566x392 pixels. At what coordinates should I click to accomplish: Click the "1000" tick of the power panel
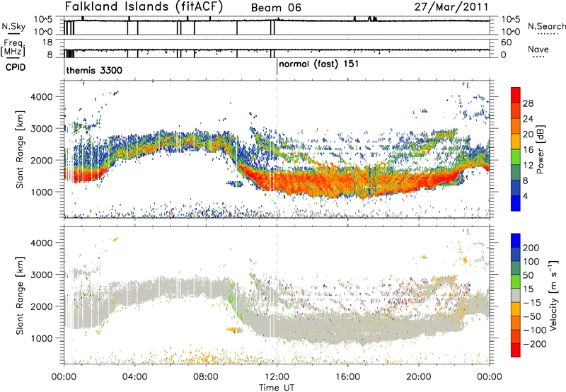click(42, 192)
